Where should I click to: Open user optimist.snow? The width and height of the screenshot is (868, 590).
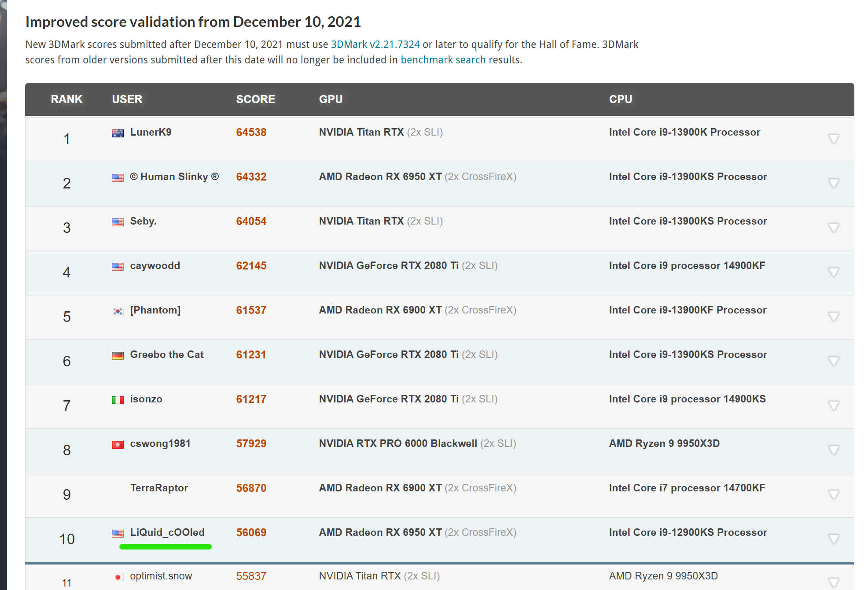(161, 576)
